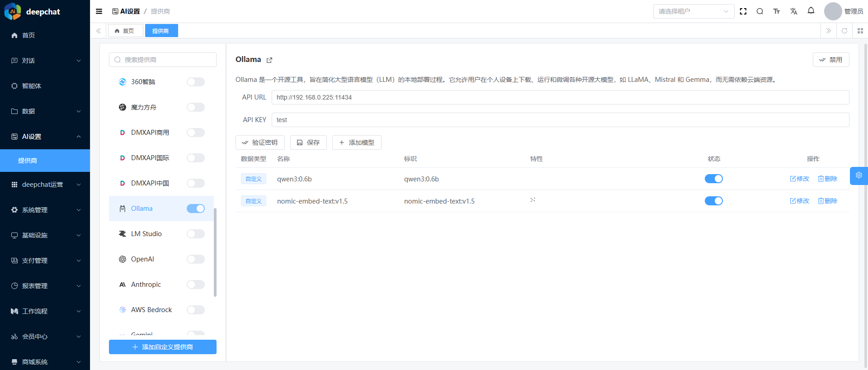Click nomic-embed-text feature icon

coord(533,199)
